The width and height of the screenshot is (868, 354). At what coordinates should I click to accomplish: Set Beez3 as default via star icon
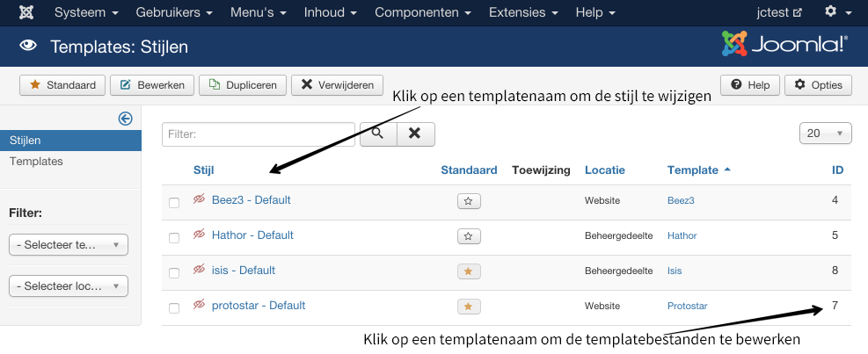(469, 201)
